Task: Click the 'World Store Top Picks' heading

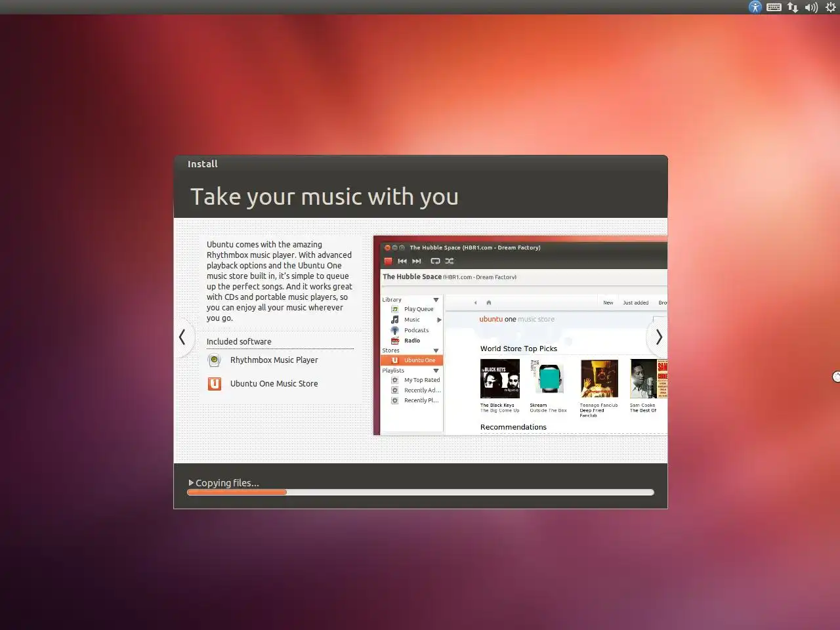Action: click(518, 349)
